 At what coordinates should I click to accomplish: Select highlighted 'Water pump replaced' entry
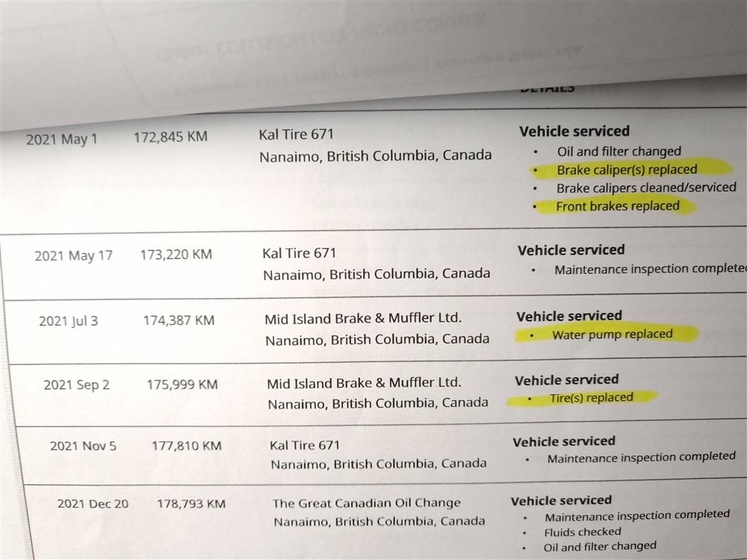612,335
